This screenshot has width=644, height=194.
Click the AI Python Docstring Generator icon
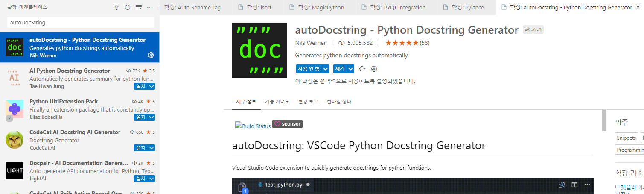coord(15,78)
